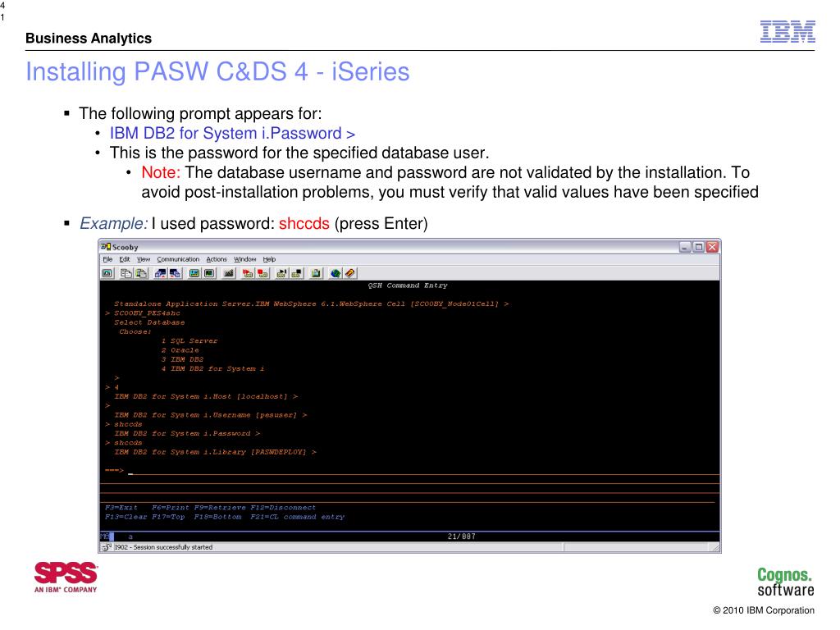Open the View menu
The image size is (840, 630).
point(144,259)
